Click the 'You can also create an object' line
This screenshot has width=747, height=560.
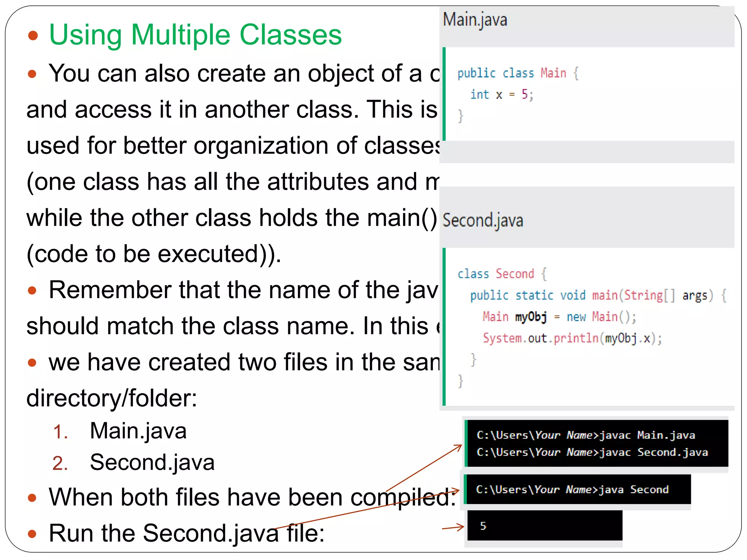[x=244, y=74]
